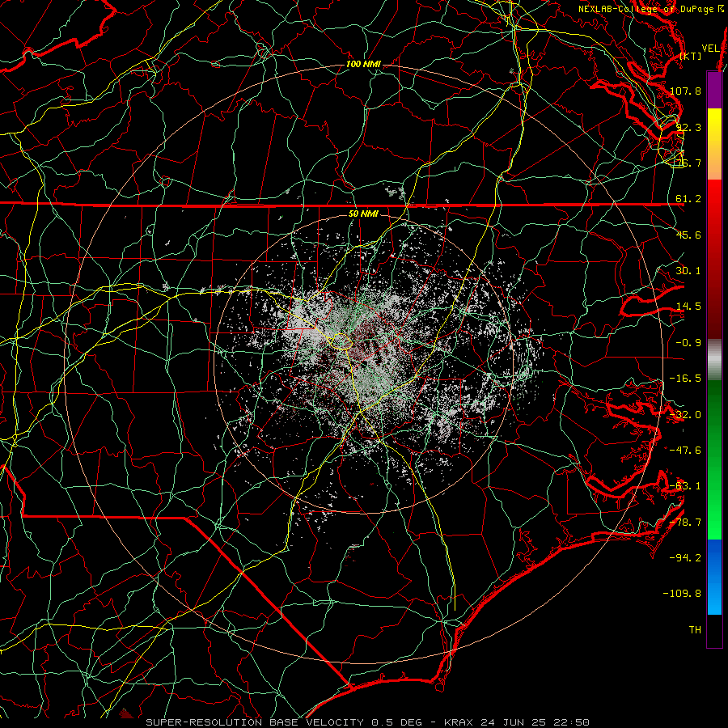
Task: Pick the gray near-zero segment of the color bar
Action: click(x=714, y=360)
